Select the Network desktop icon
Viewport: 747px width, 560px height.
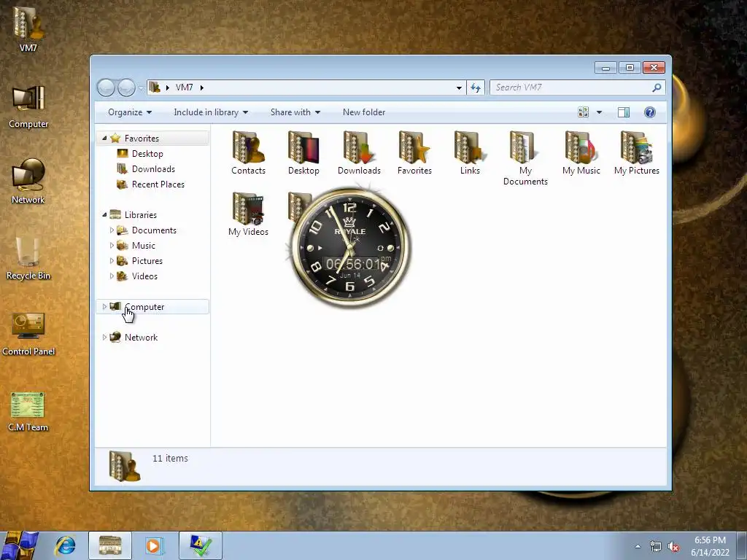point(28,182)
